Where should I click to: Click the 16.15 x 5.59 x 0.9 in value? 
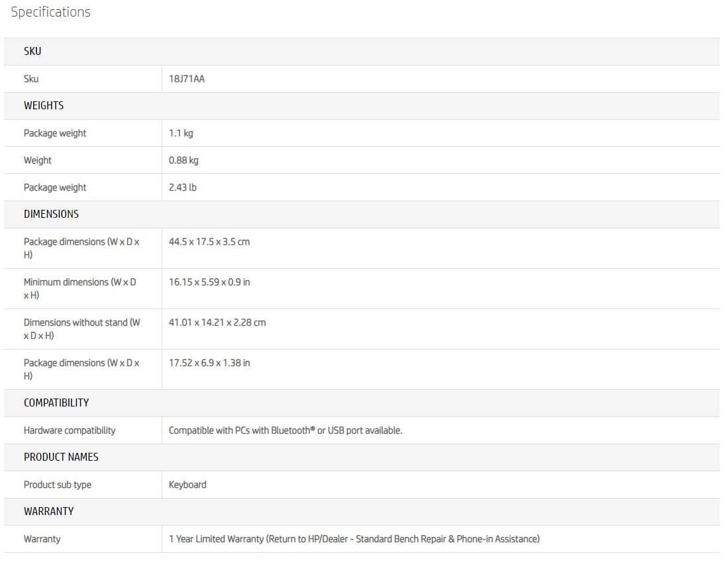tap(209, 282)
